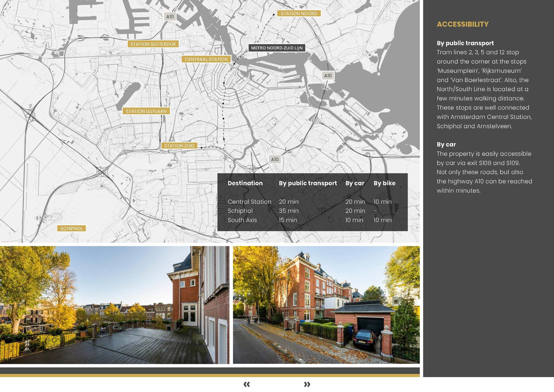Select the STATION LELYLAAN label
Screen dimensions: 554x392
(x=146, y=111)
